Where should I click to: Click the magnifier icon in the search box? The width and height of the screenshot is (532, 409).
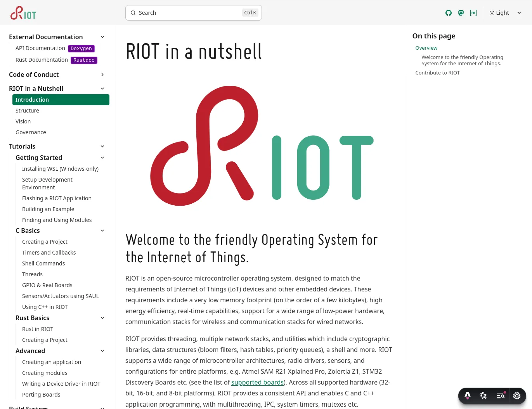(133, 13)
